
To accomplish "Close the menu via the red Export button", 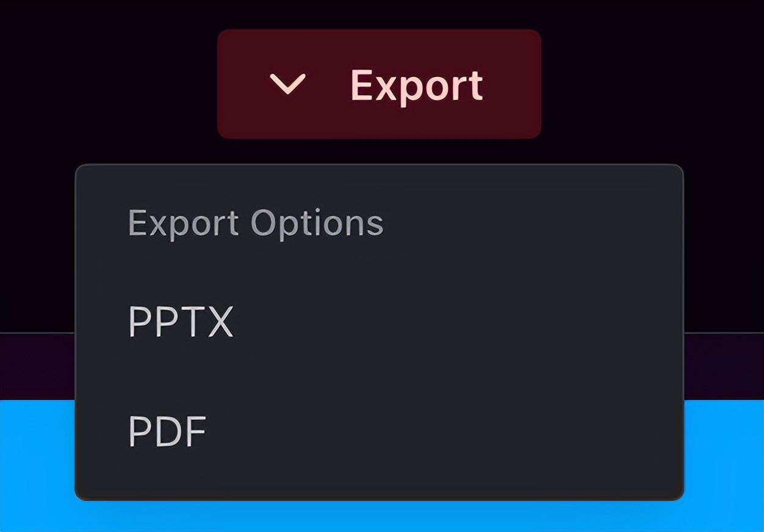I will click(379, 84).
